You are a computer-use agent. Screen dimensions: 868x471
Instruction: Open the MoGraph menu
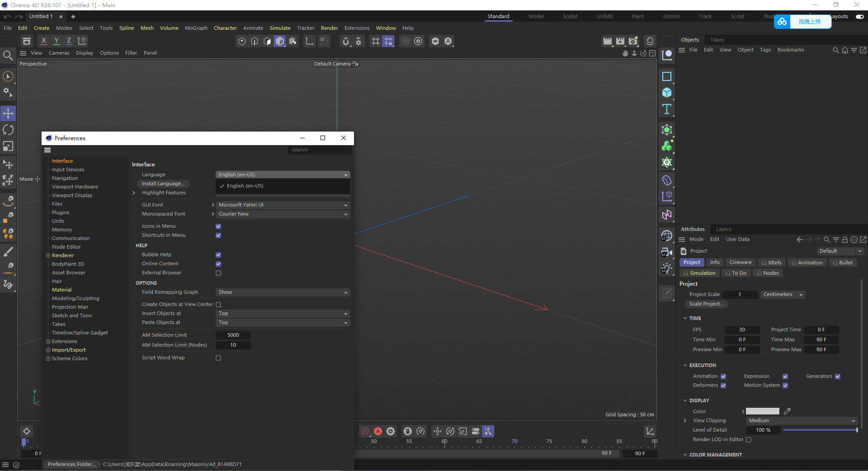tap(196, 28)
